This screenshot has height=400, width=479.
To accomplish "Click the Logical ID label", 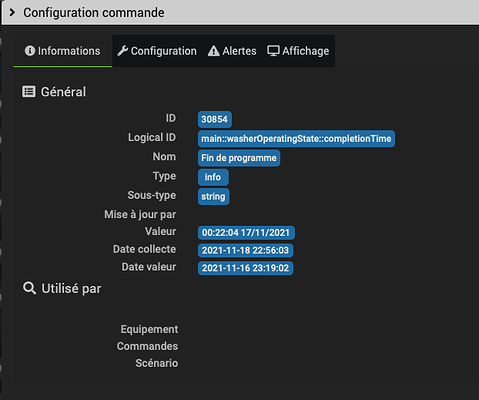I will coord(152,137).
